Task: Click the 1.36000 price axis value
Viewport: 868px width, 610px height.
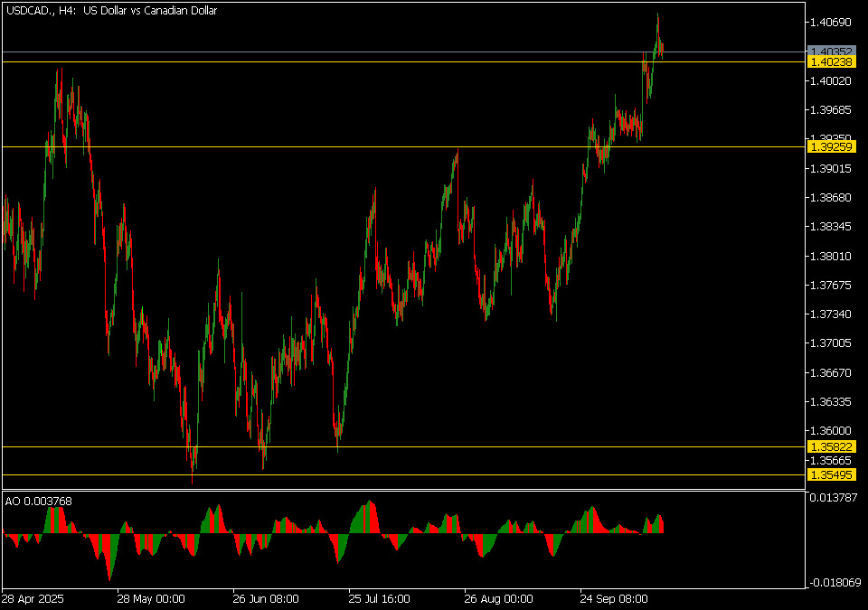Action: point(832,431)
